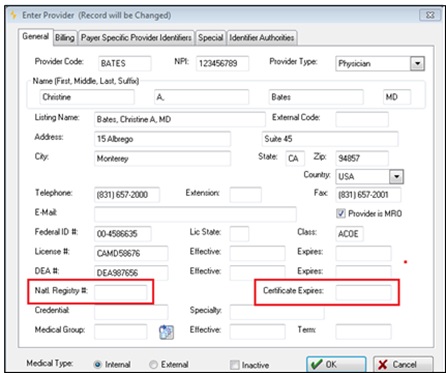446x373 pixels.
Task: Click the Fax field
Action: [368, 195]
